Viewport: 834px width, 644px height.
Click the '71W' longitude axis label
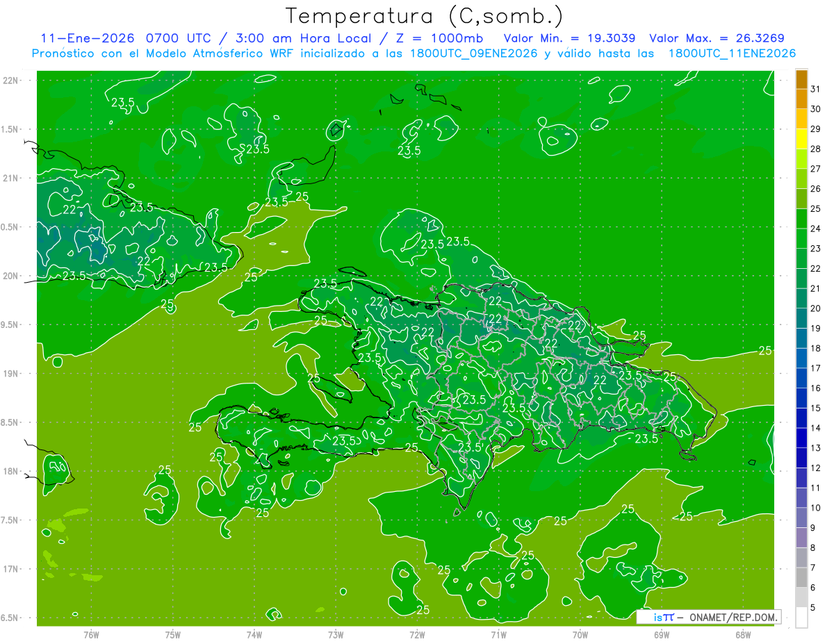498,634
